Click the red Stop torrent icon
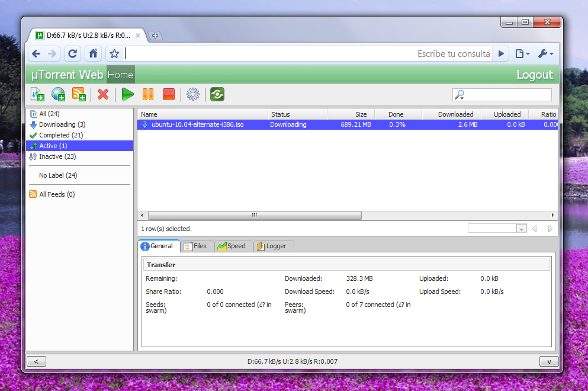Viewport: 588px width, 391px height. 169,94
